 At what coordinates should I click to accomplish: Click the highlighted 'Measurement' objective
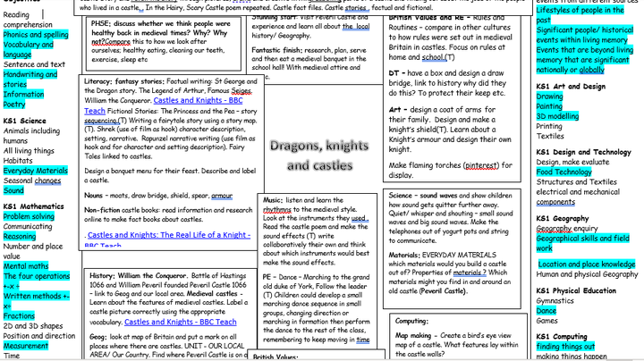point(26,346)
